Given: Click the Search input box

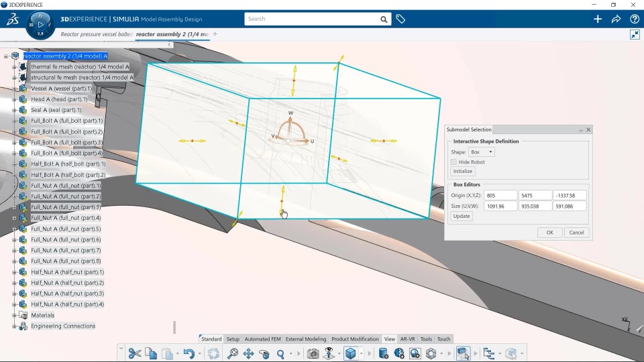Looking at the screenshot, I should pos(312,19).
